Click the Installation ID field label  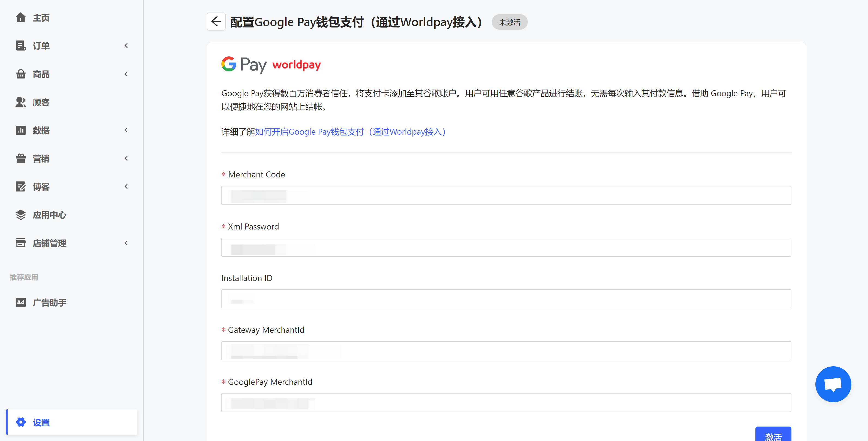coord(247,278)
